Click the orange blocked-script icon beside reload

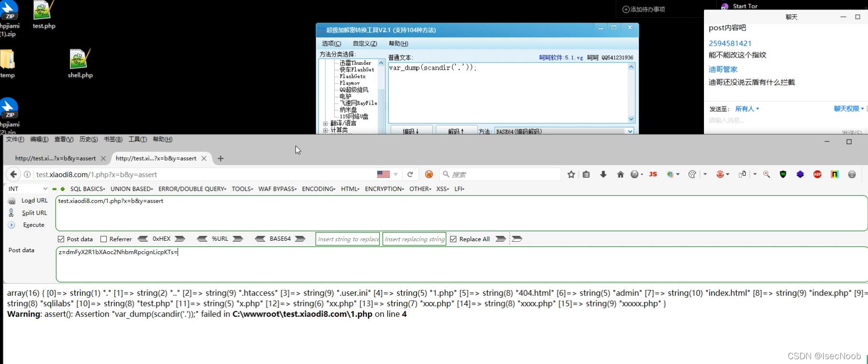[429, 174]
